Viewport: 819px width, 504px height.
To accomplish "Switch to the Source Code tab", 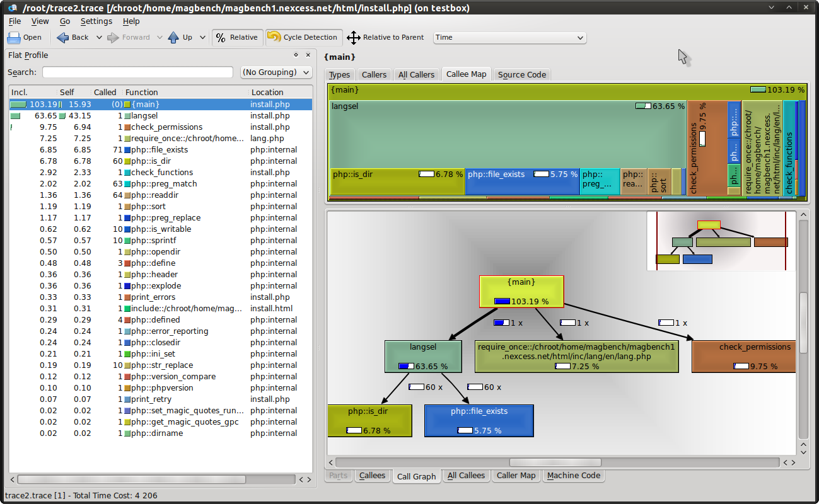I will (x=521, y=74).
